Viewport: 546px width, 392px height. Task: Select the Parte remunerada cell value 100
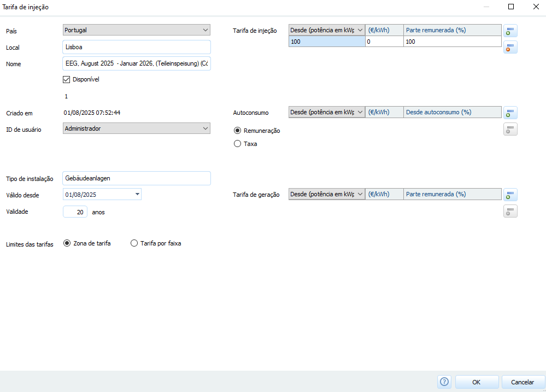(x=452, y=42)
